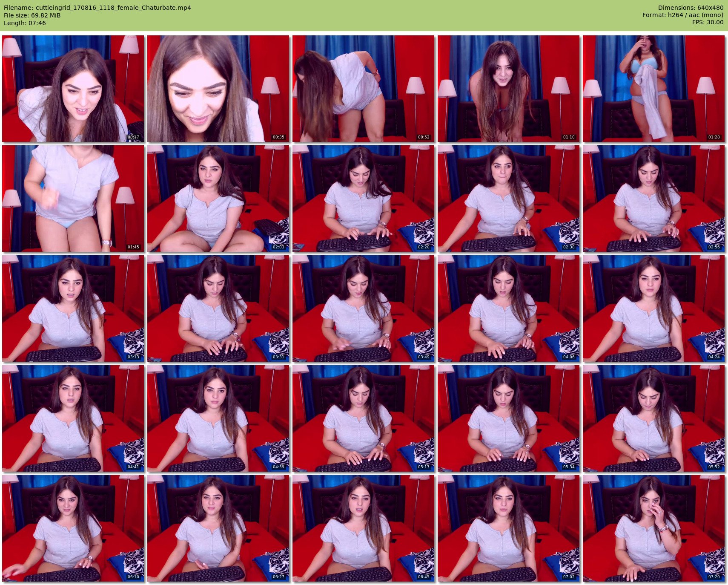Click the thumbnail timestamped 00:17
The width and height of the screenshot is (728, 585).
(73, 89)
